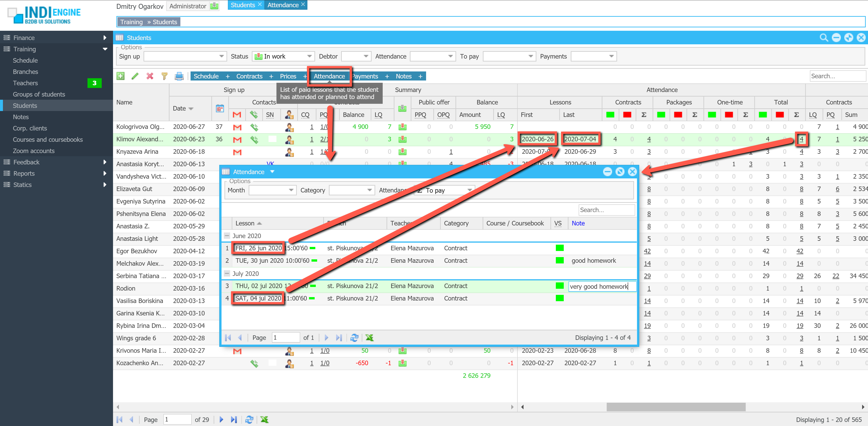868x426 pixels.
Task: Click the printer icon in toolbar
Action: click(179, 76)
